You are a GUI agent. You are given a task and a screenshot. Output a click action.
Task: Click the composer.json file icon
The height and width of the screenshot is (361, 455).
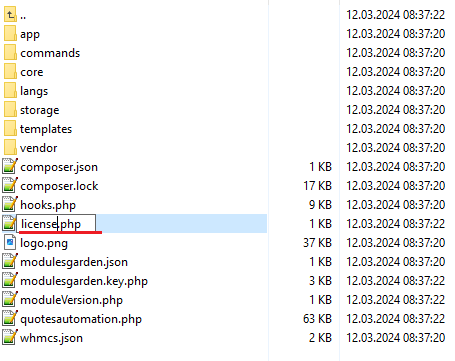tap(10, 166)
